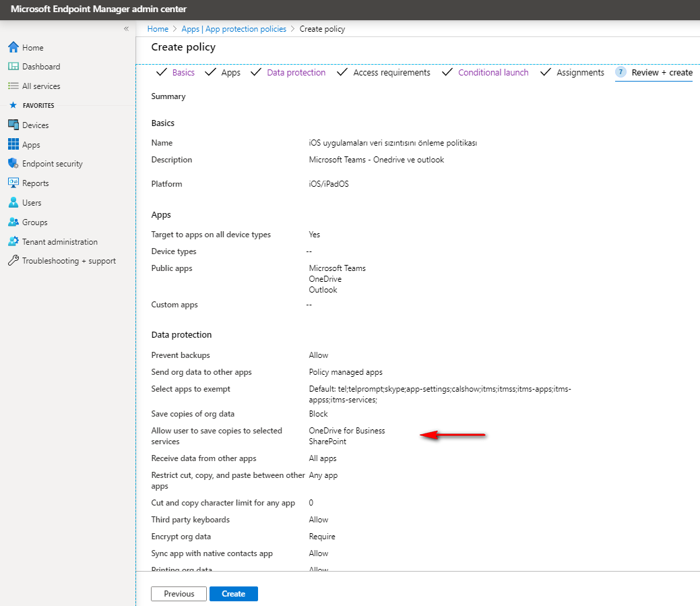700x606 pixels.
Task: Click the Previous button
Action: [179, 593]
